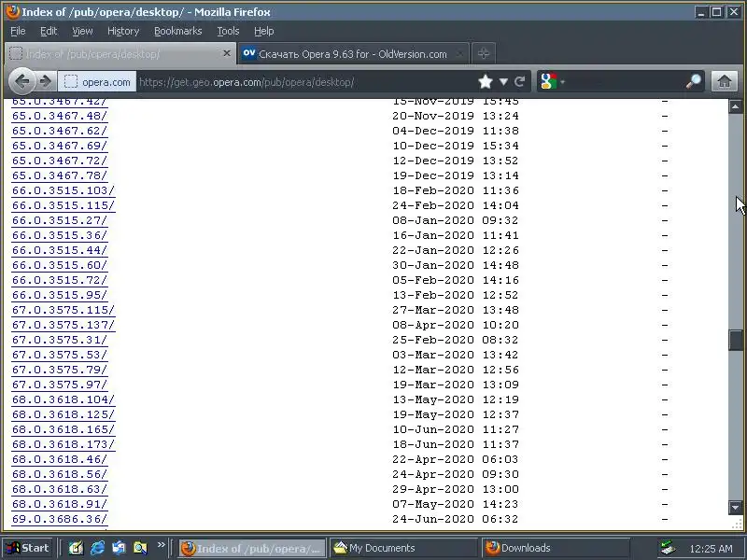Viewport: 747px width, 560px height.
Task: Click the opera.com site identity box
Action: pos(97,81)
